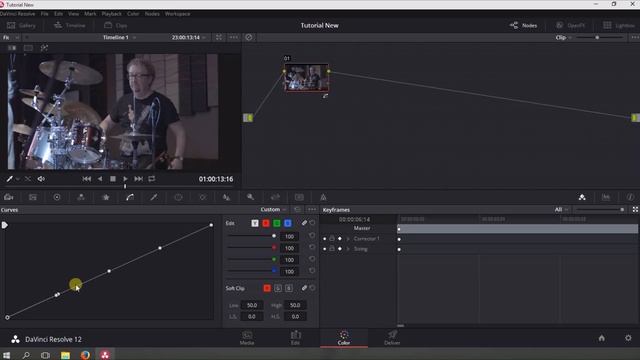640x360 pixels.
Task: Open the Blur palette icon
Action: click(x=226, y=197)
